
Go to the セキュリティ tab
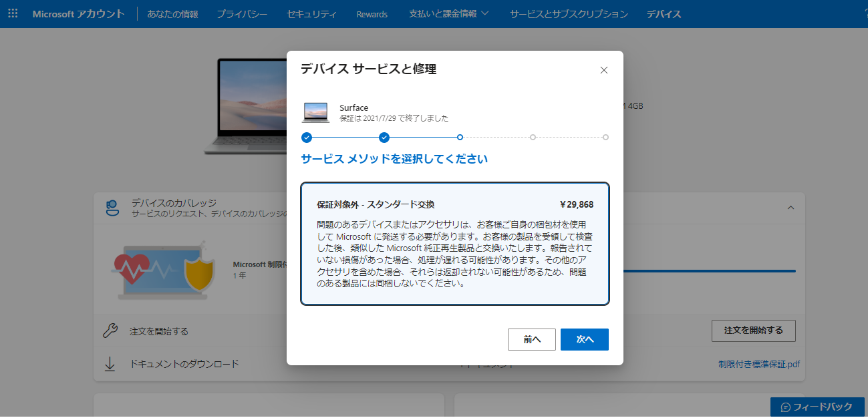click(x=311, y=14)
